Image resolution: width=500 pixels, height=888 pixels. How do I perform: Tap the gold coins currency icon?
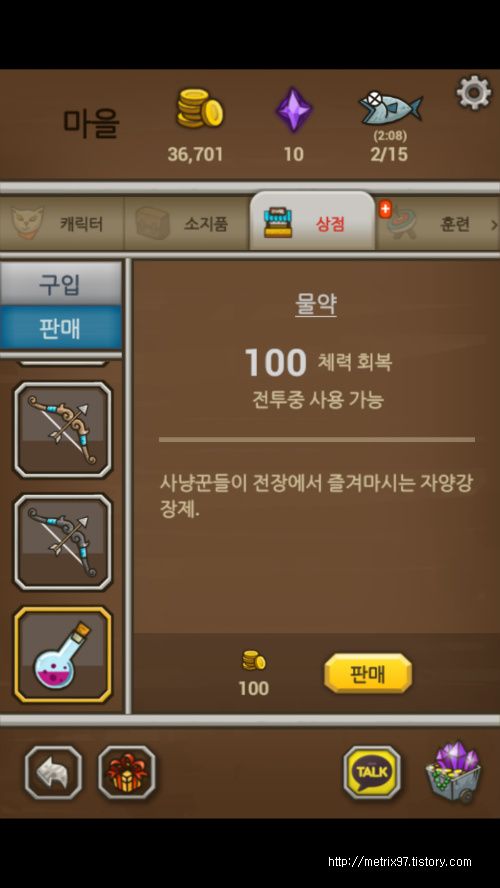[199, 109]
